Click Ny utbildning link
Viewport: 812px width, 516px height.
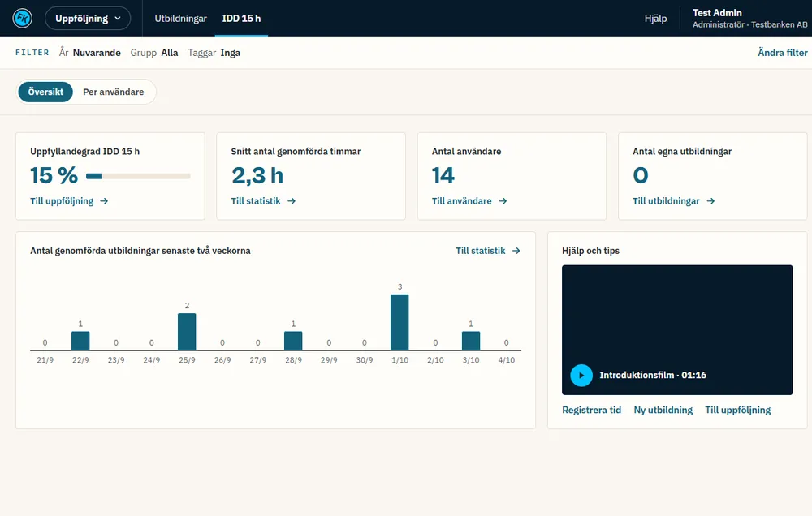[663, 410]
